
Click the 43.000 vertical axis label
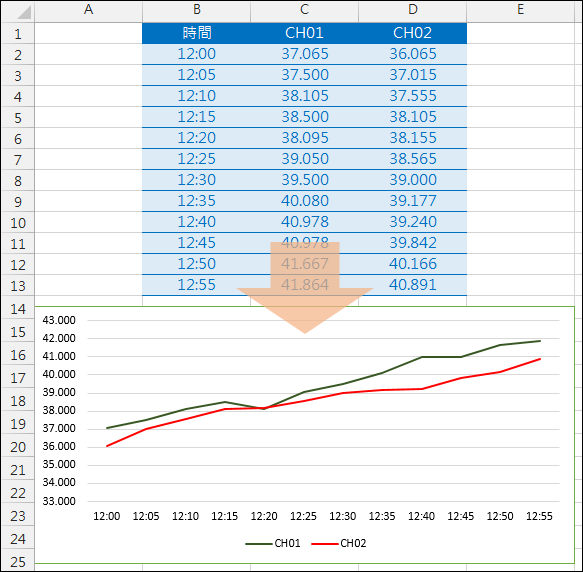click(59, 320)
